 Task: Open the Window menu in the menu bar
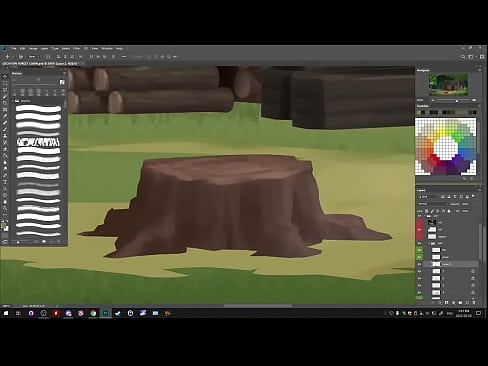[107, 48]
